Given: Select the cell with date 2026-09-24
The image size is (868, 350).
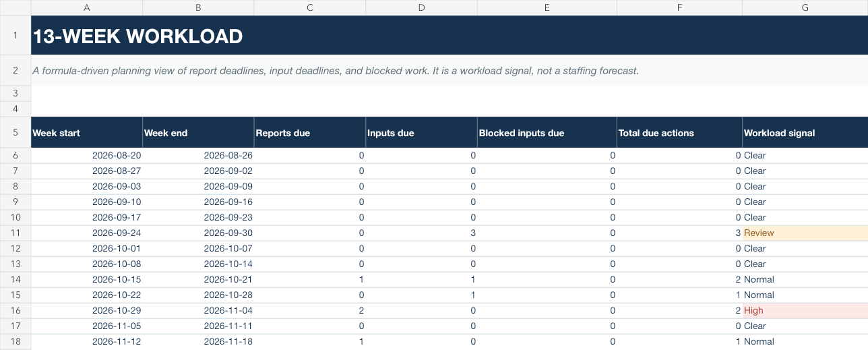Looking at the screenshot, I should coord(86,233).
